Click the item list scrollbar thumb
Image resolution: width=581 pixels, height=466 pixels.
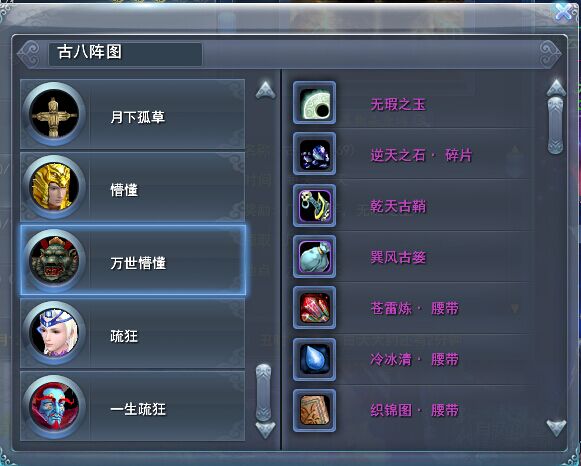click(x=555, y=125)
